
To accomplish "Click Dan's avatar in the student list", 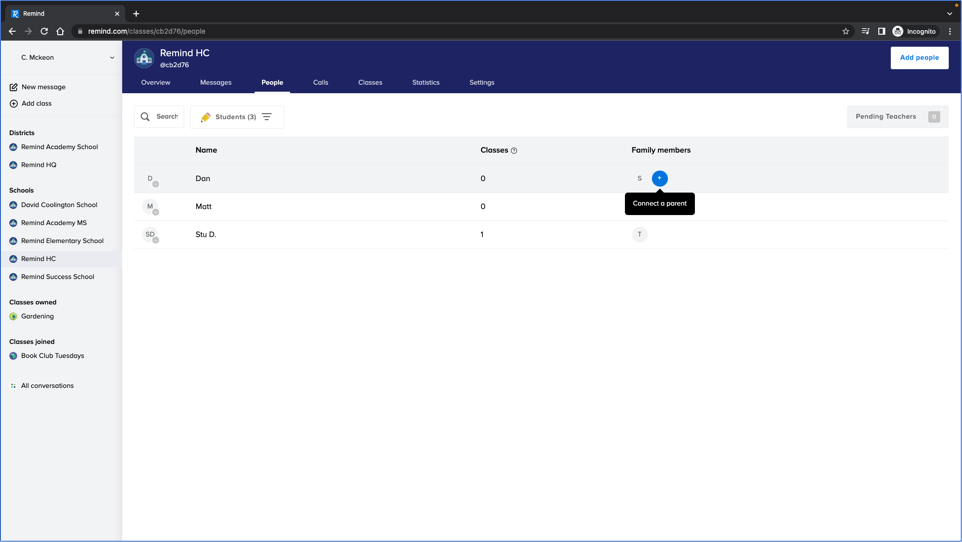I will (x=151, y=179).
